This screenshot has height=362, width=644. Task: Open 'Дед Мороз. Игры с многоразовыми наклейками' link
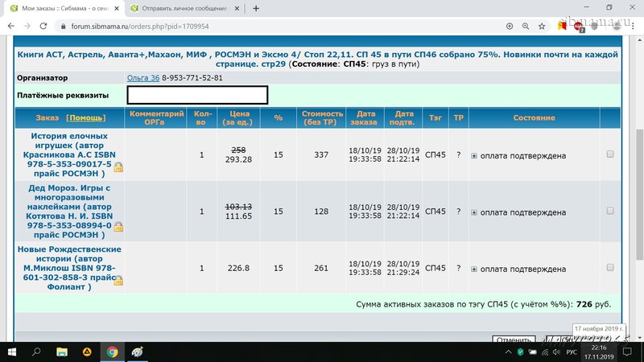click(x=69, y=212)
